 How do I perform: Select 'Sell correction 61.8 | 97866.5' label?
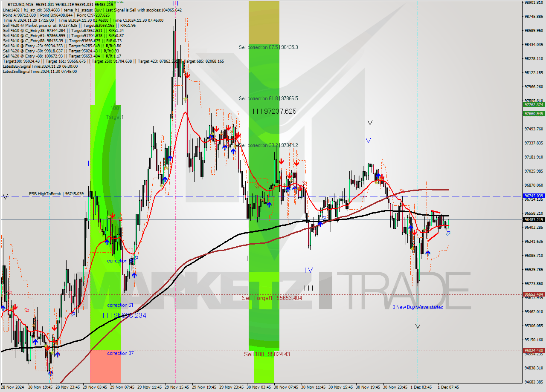click(268, 98)
